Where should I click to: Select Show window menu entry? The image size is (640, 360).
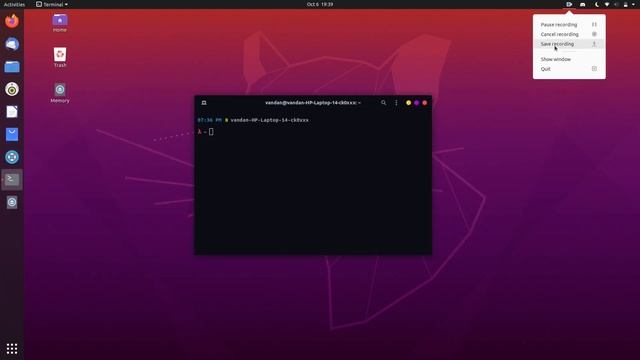coord(569,59)
